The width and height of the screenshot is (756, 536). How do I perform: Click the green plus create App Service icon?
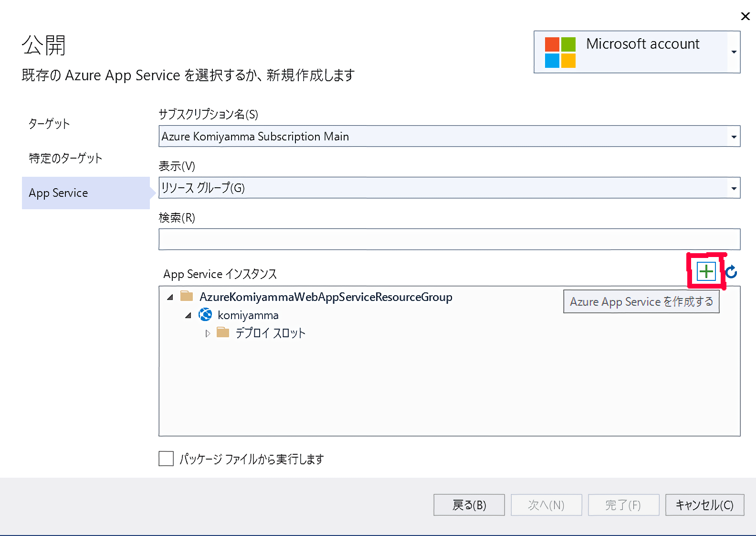706,271
